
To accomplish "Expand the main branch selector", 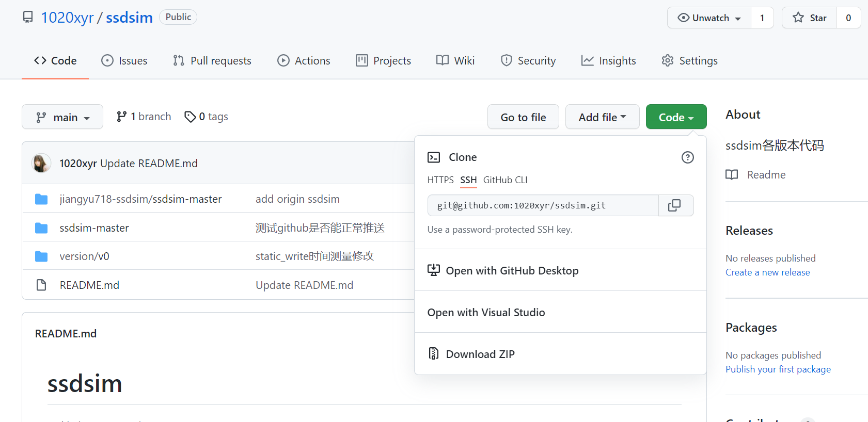I will (62, 117).
